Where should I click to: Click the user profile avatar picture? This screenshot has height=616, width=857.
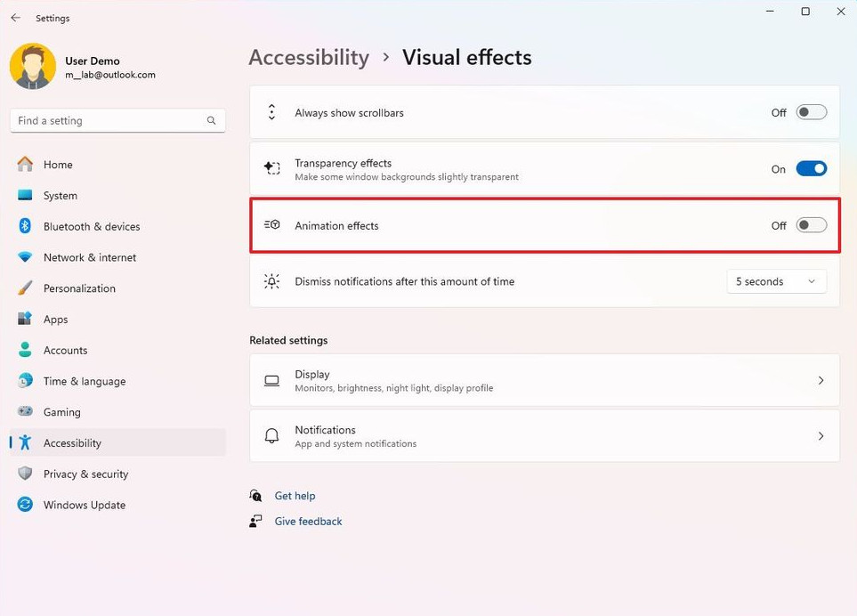33,66
